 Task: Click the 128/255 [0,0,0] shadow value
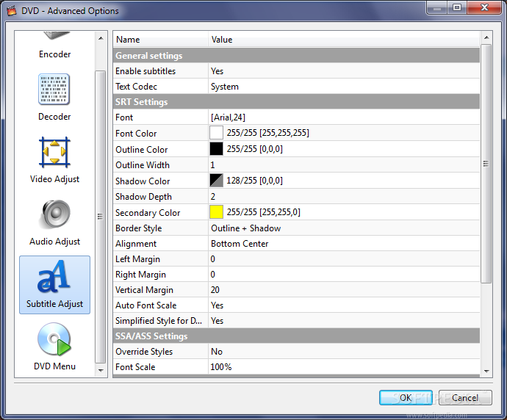pyautogui.click(x=254, y=181)
